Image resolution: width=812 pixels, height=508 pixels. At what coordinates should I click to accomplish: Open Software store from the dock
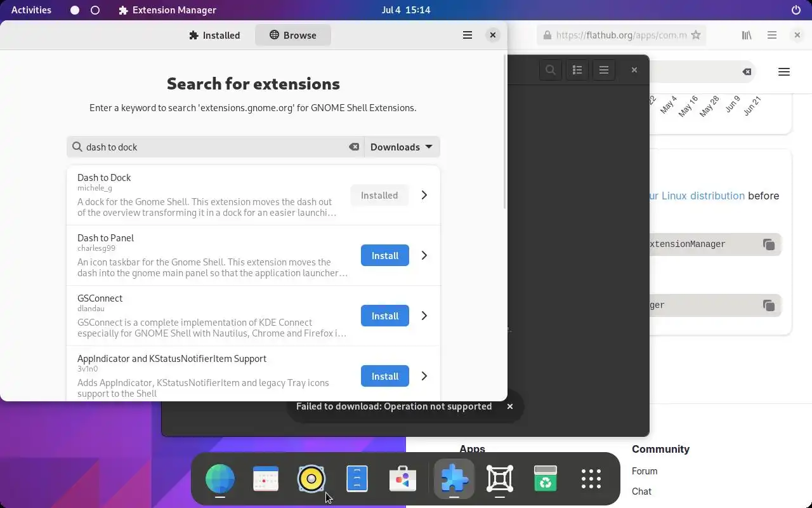(403, 479)
